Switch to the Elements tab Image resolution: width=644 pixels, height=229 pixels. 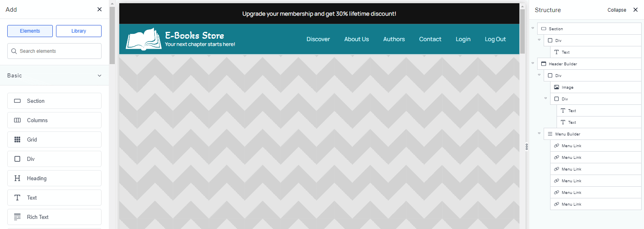(30, 31)
